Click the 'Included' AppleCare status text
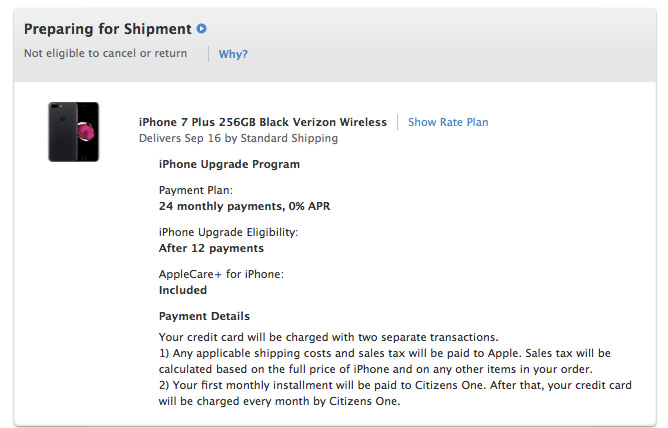Screen dimensions: 668x428 183,290
